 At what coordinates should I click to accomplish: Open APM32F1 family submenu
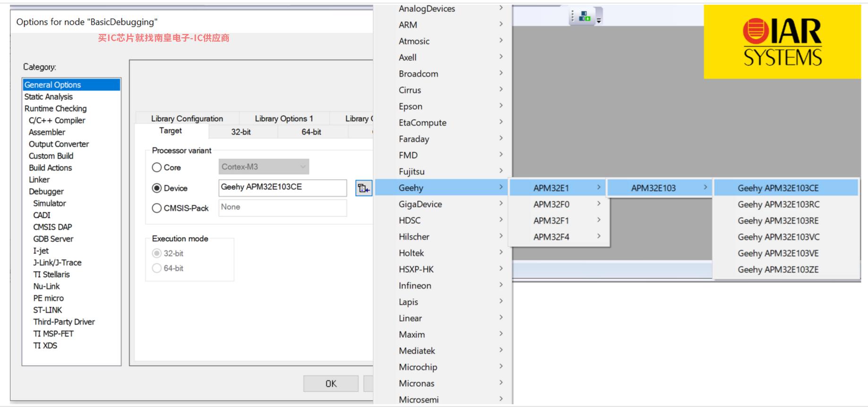click(x=559, y=221)
